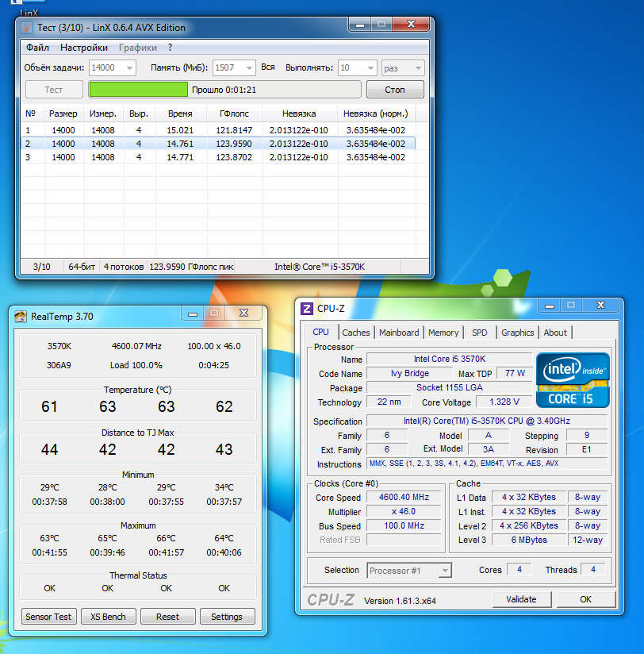Minimize the RealTemp window
Viewport: 644px width, 654px height.
pyautogui.click(x=192, y=314)
